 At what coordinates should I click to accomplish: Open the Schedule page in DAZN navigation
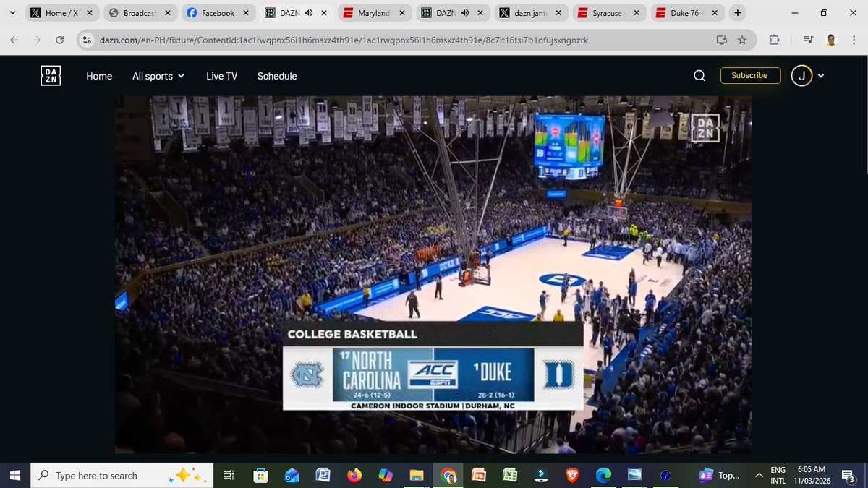coord(277,75)
